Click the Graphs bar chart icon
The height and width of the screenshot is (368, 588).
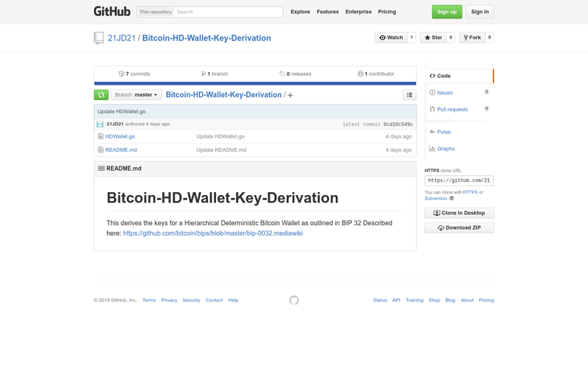[432, 149]
